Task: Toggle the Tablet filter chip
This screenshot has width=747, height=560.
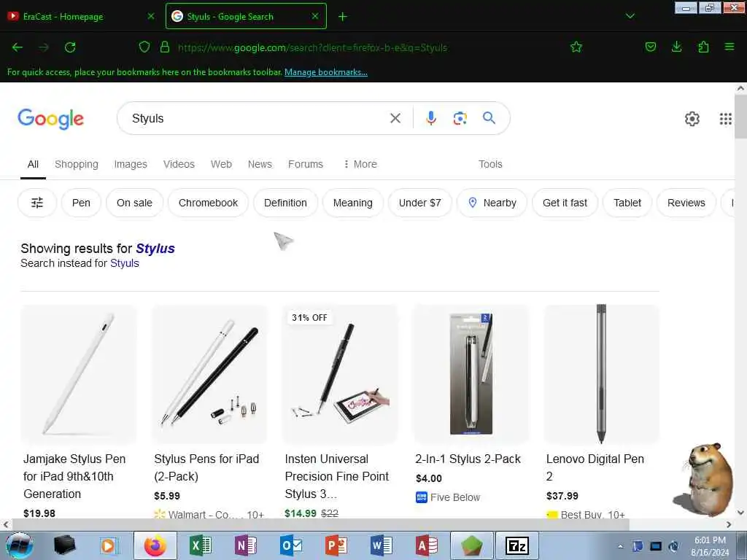Action: (627, 203)
